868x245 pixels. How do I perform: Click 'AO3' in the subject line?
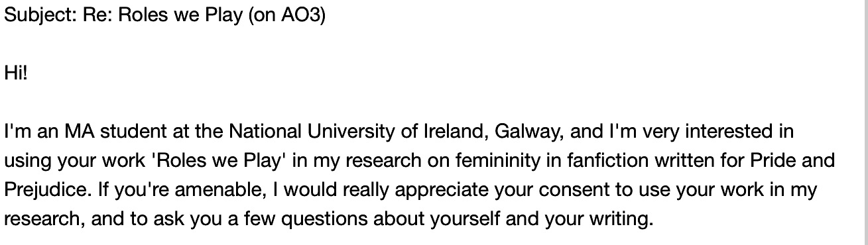click(x=303, y=15)
